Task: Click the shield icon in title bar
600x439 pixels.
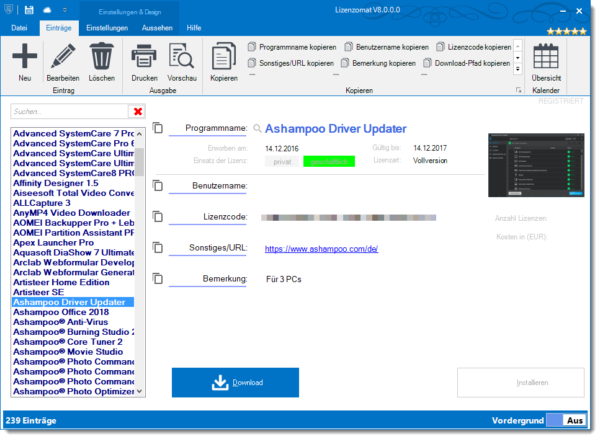Action: coord(8,10)
